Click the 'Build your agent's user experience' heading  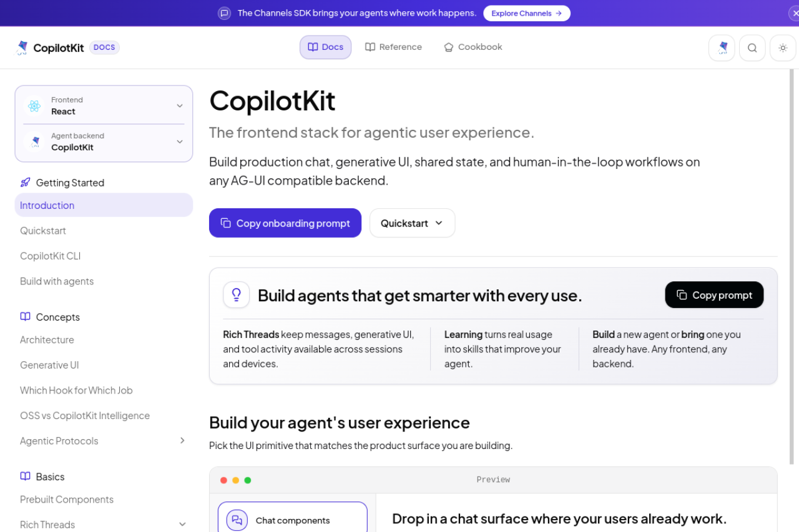[340, 423]
